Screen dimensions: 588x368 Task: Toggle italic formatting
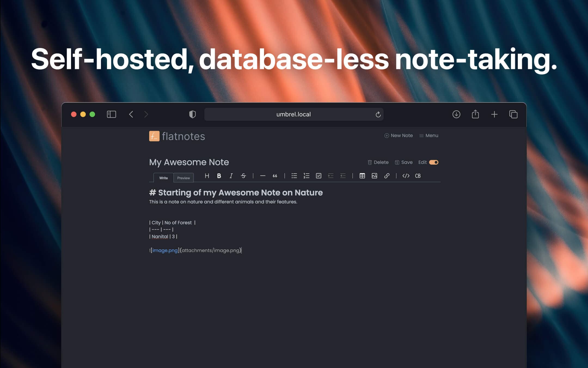coord(231,176)
